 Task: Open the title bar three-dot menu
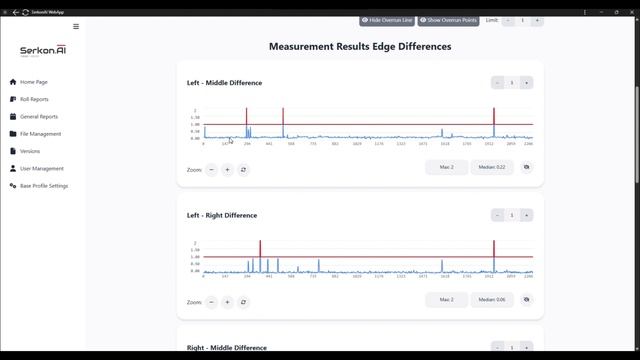point(584,12)
